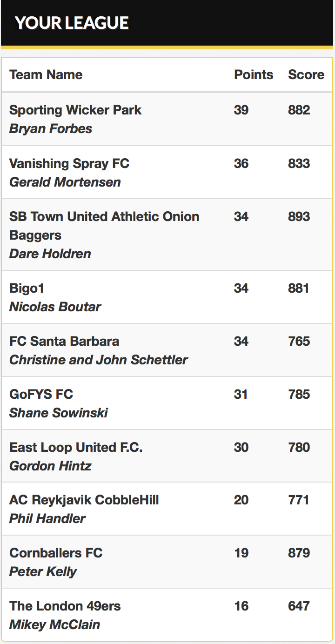Sort by the Score column header

[x=306, y=74]
